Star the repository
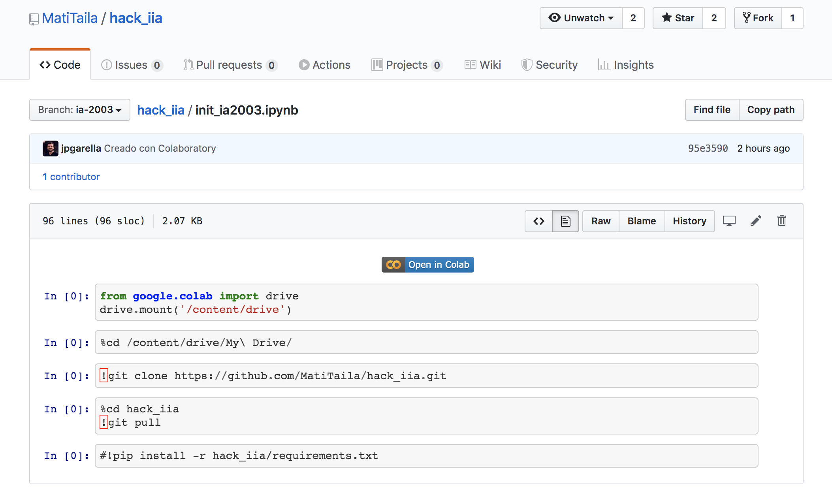 click(x=678, y=18)
